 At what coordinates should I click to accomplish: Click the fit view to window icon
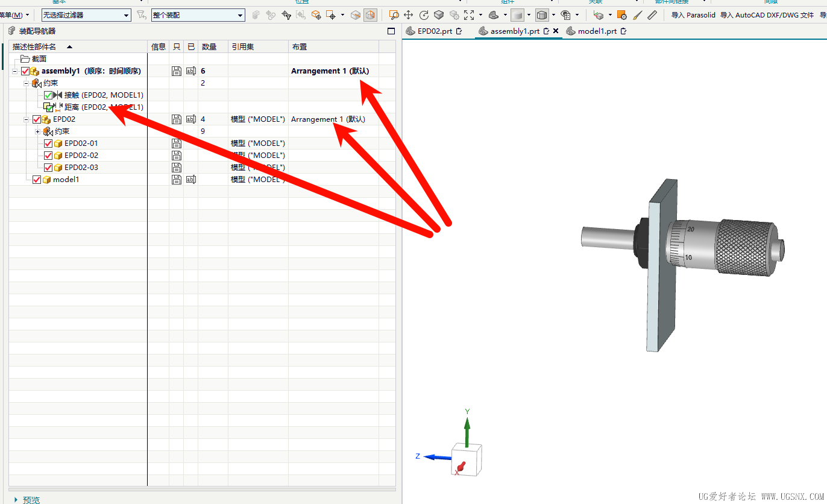(x=469, y=15)
